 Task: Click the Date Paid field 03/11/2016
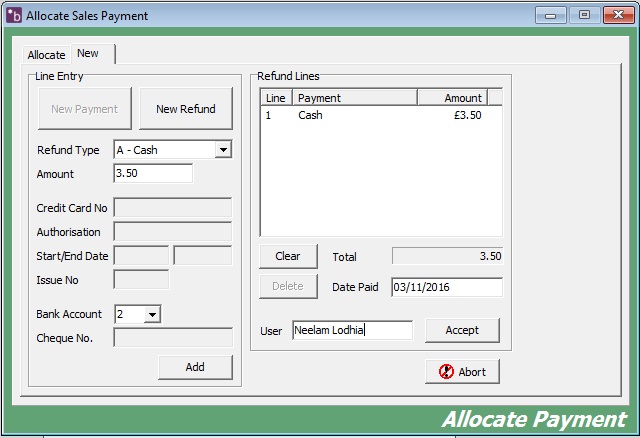point(447,287)
